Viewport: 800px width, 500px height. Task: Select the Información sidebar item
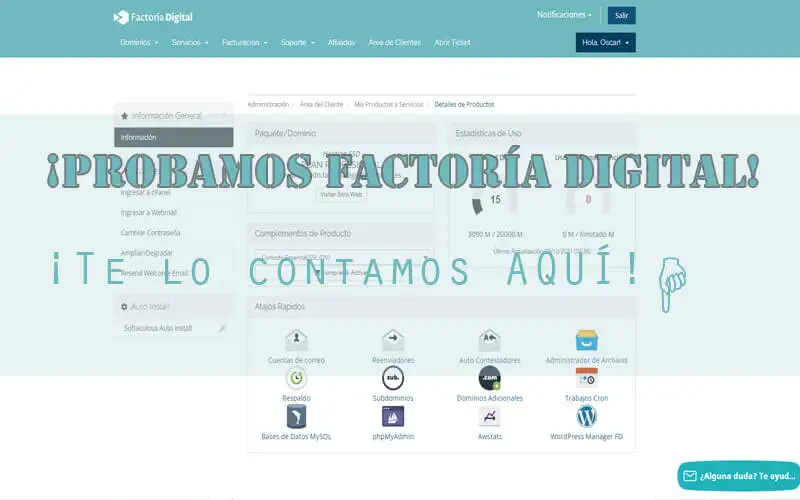tap(173, 137)
